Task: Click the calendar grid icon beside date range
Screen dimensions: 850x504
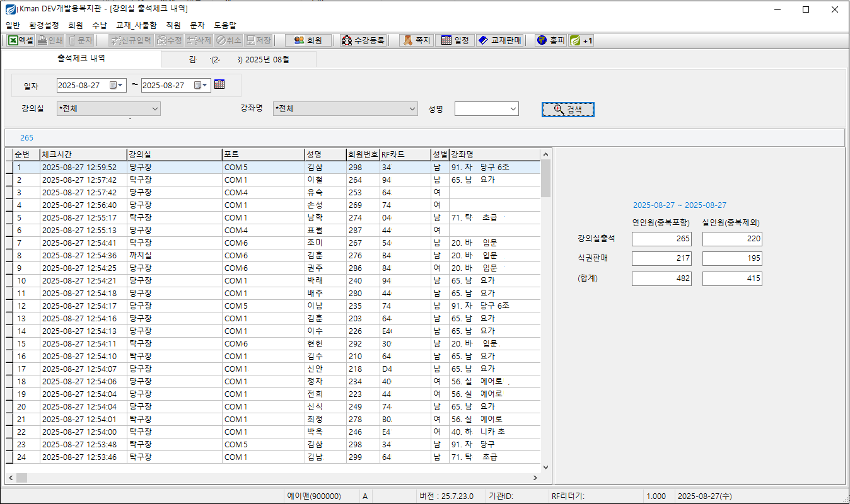Action: [x=219, y=85]
